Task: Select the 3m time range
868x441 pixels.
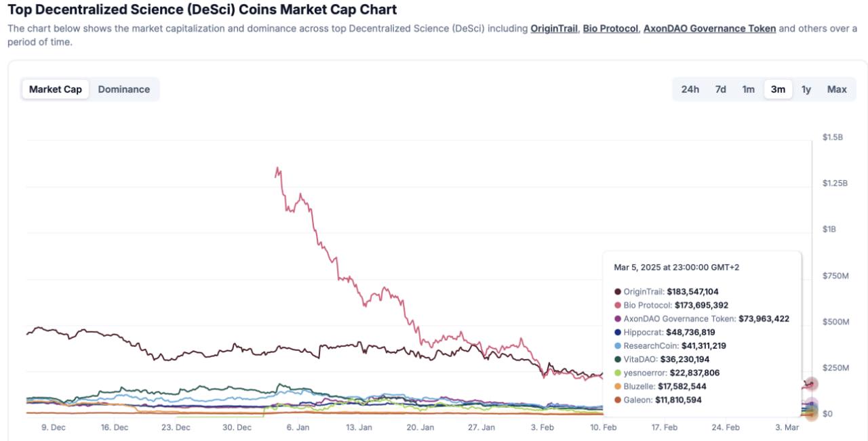Action: pos(778,89)
